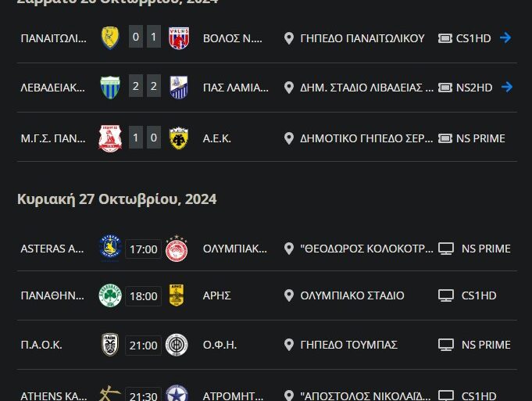
Task: Click the ΓΗΠΕΔΟ ΠΑΝΑΙΤΩΛΙΚΟΥ stadium link
Action: tap(362, 38)
